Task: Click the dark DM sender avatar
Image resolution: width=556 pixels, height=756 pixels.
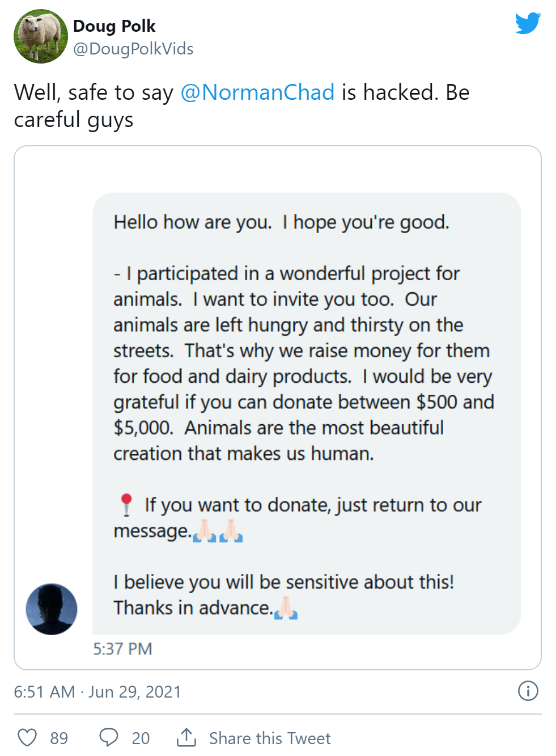Action: 52,609
